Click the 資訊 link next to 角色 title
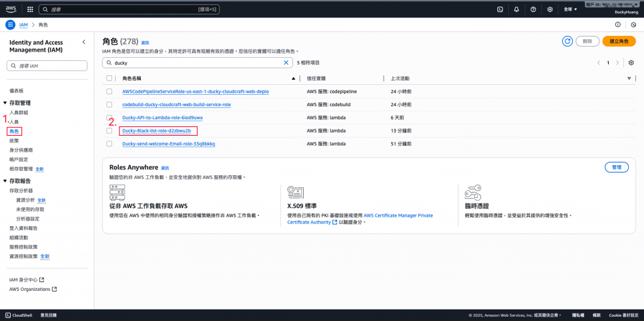This screenshot has width=644, height=321. pos(145,43)
